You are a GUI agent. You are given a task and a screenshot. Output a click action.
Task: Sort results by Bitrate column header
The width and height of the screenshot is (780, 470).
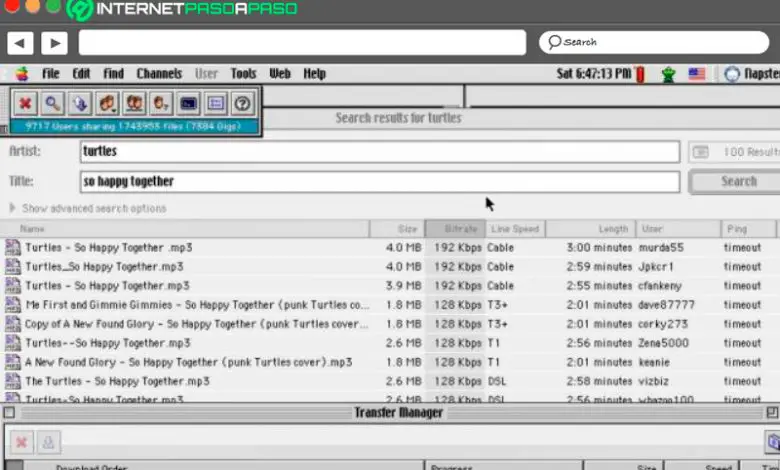[x=455, y=229]
